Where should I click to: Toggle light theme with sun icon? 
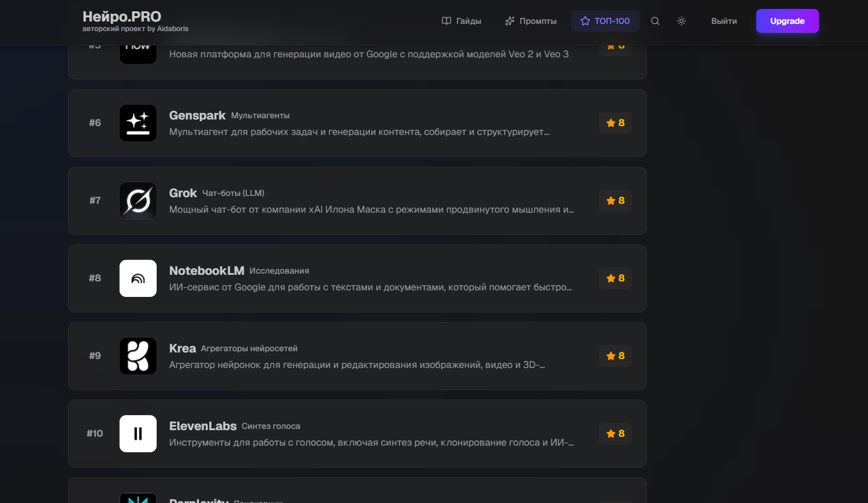coord(681,21)
